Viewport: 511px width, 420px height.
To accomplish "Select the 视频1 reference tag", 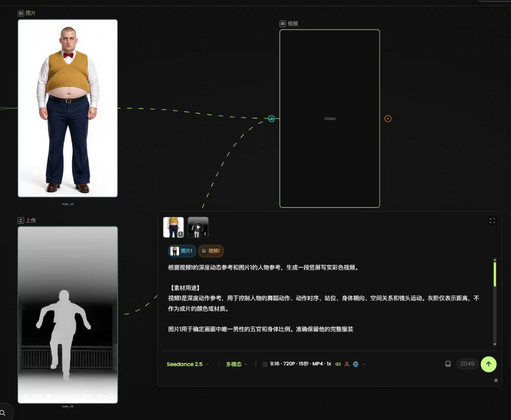I will 211,251.
